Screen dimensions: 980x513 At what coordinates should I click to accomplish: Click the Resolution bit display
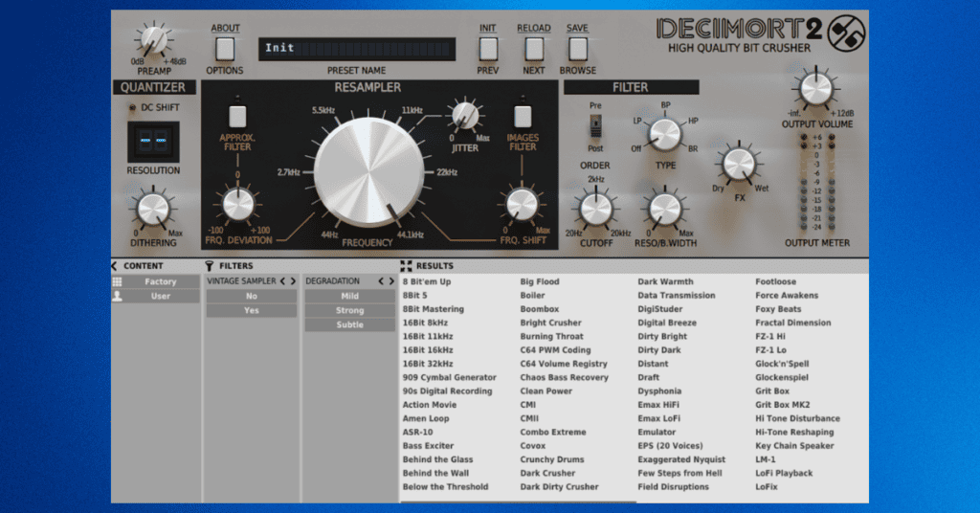coord(153,141)
